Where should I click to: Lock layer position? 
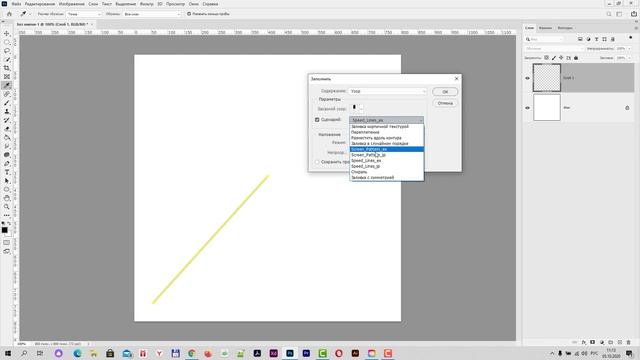click(x=561, y=58)
